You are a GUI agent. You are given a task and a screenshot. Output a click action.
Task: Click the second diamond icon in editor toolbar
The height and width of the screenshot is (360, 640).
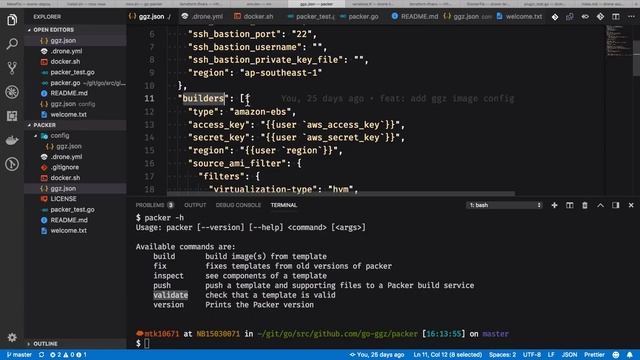[x=600, y=17]
